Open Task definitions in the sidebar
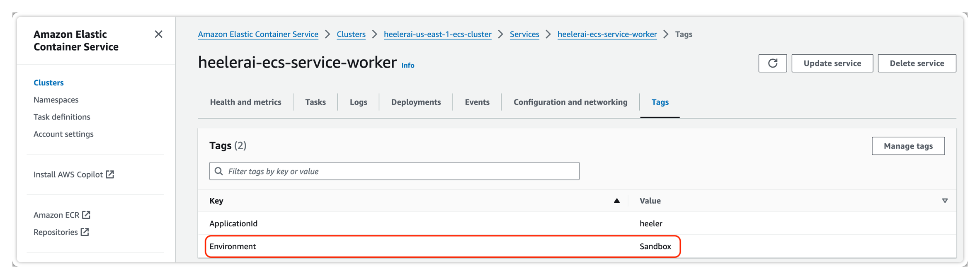Screen dimensions: 980x279 point(62,117)
